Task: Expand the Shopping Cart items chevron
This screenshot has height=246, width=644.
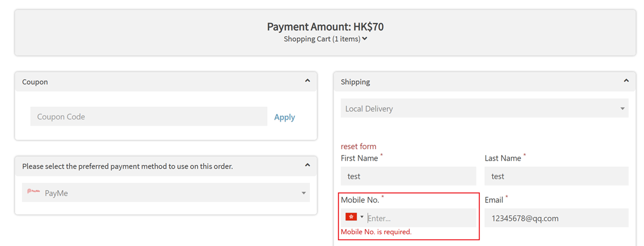Action: pos(365,39)
